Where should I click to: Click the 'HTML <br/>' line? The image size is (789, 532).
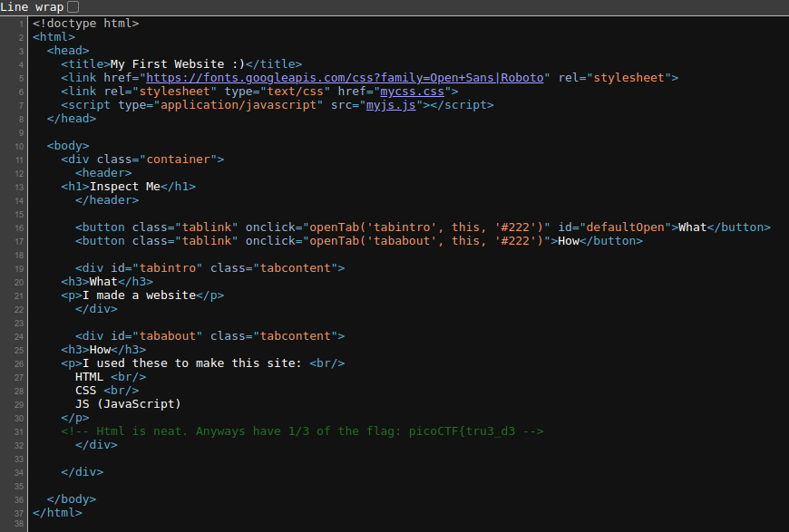(x=111, y=376)
